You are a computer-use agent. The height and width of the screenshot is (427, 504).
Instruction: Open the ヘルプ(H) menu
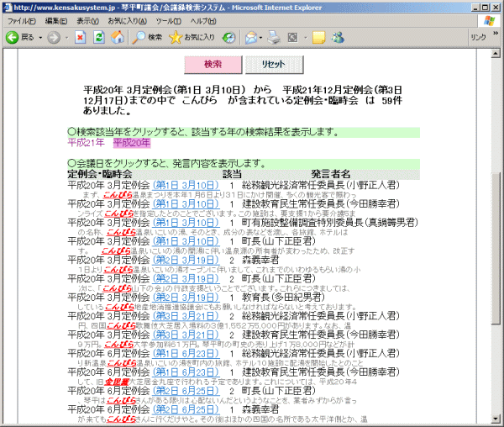click(x=203, y=21)
